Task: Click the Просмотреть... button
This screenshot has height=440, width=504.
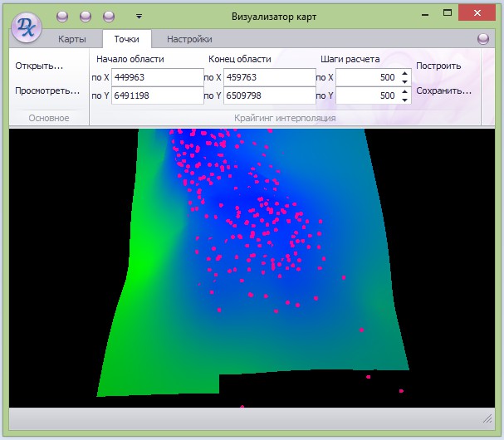Action: (x=47, y=90)
